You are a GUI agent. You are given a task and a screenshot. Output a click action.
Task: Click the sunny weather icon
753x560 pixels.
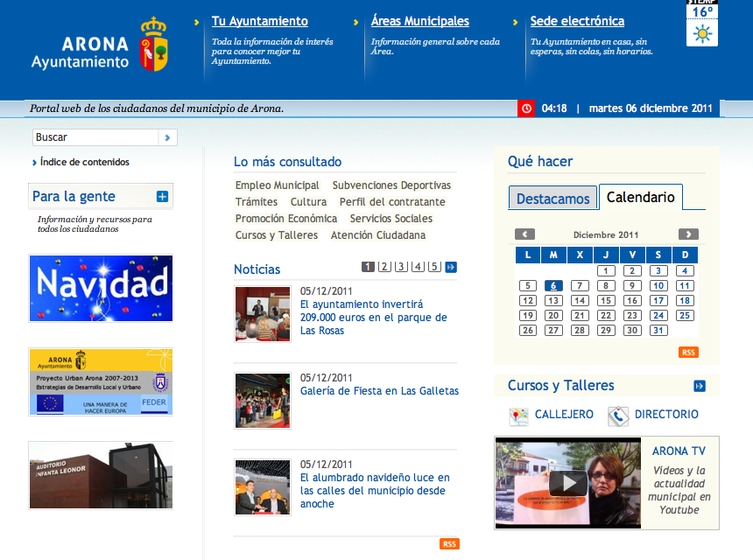coord(702,34)
